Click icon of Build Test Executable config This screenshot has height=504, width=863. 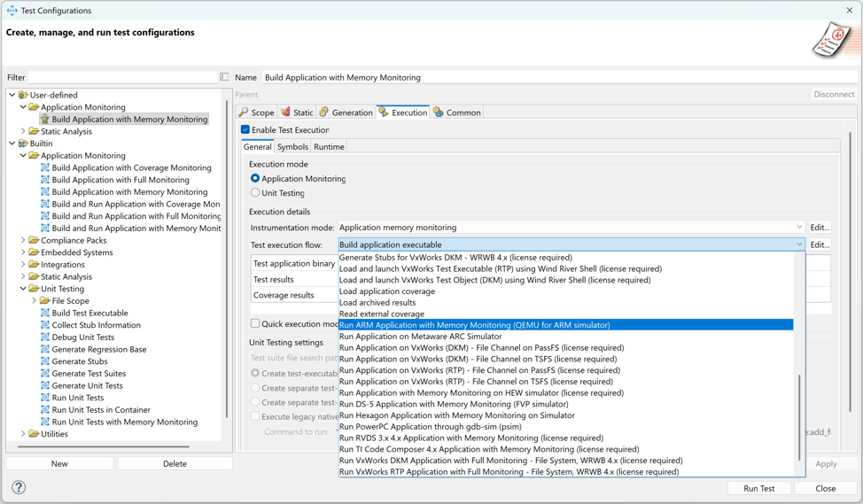pyautogui.click(x=45, y=313)
